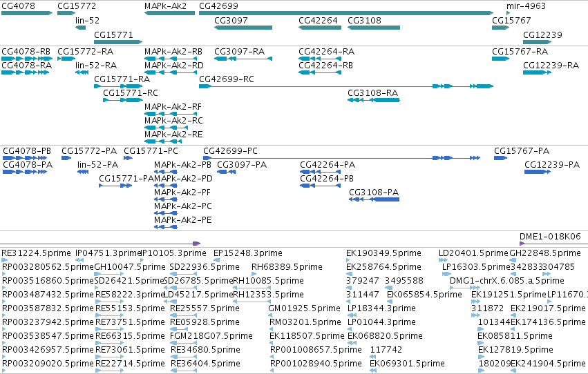Select EST RE31224.5prime
Screen dimensions: 588x374
click(36, 253)
